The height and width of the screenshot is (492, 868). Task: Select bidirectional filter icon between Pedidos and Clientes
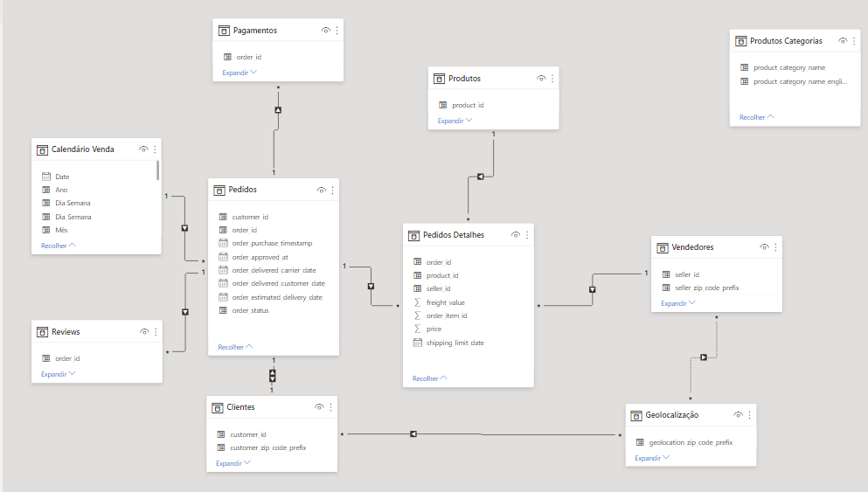[x=273, y=376]
